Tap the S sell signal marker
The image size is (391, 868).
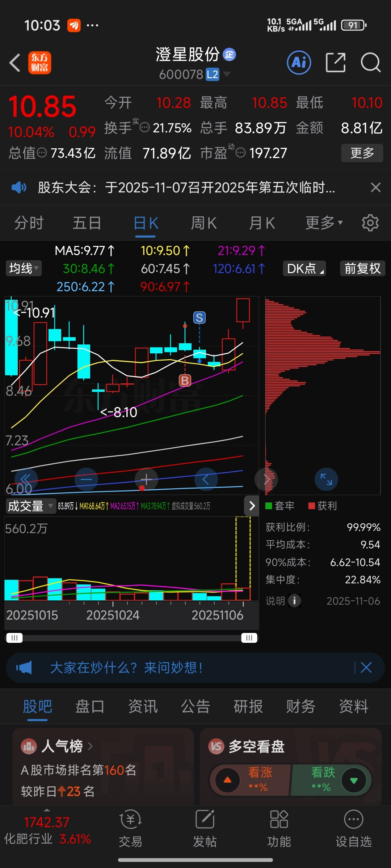point(199,318)
